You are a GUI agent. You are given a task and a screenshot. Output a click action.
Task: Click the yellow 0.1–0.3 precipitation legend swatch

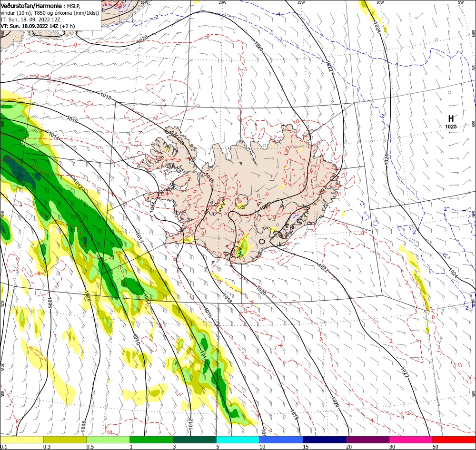click(21, 440)
